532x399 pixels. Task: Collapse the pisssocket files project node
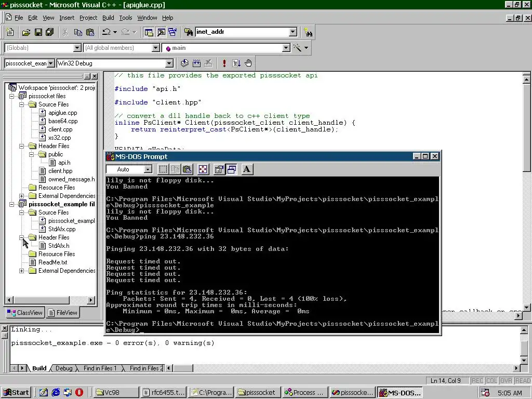click(x=11, y=96)
